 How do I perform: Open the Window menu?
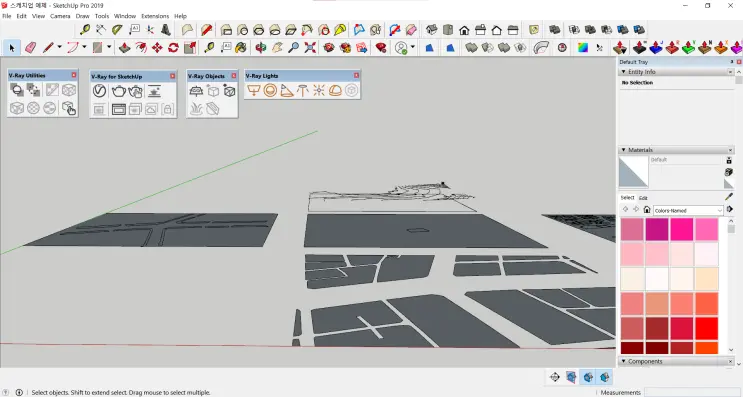(125, 16)
